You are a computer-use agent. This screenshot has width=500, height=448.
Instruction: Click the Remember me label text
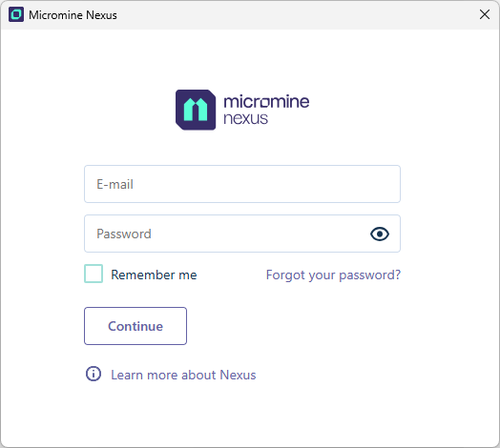point(154,275)
